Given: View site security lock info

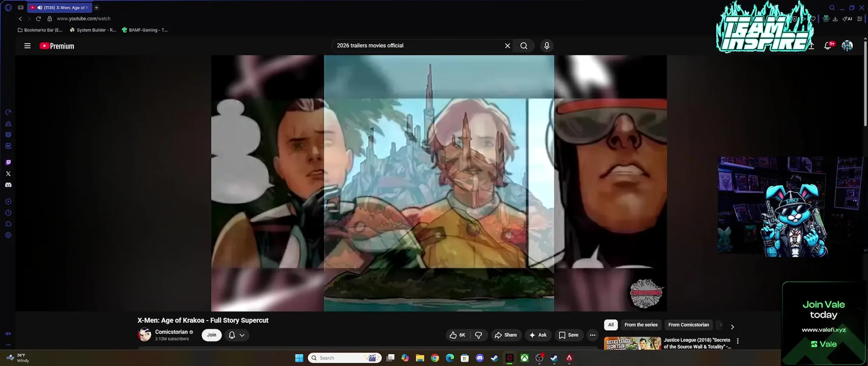Looking at the screenshot, I should coord(49,19).
